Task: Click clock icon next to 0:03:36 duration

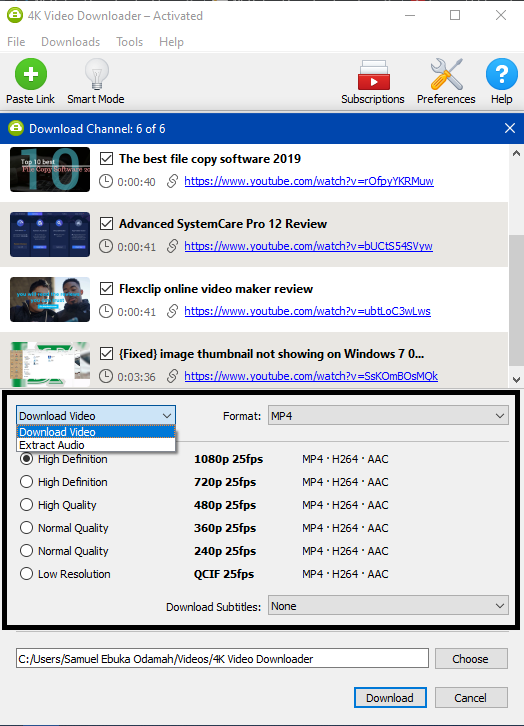Action: tap(106, 376)
